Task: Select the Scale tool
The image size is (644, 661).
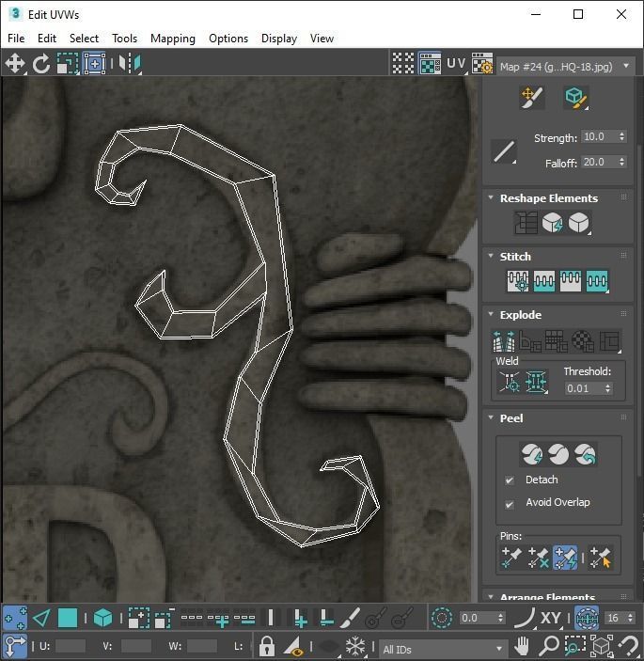Action: click(x=68, y=64)
